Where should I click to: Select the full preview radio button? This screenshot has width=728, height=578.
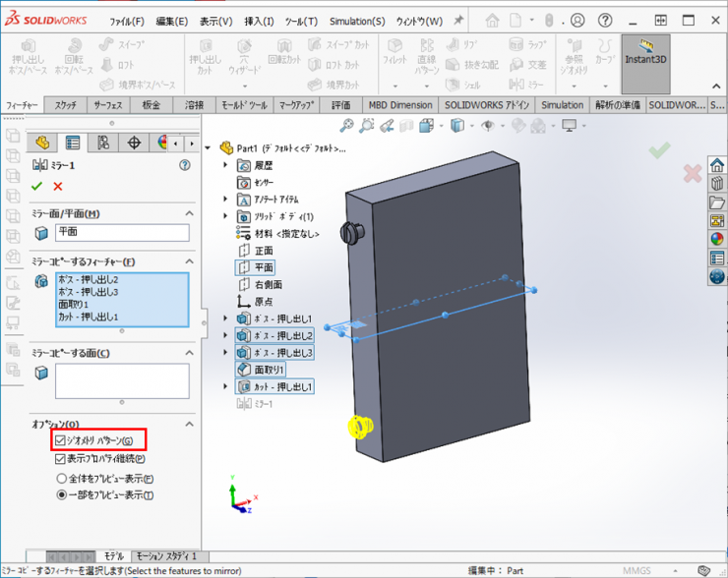tap(61, 478)
